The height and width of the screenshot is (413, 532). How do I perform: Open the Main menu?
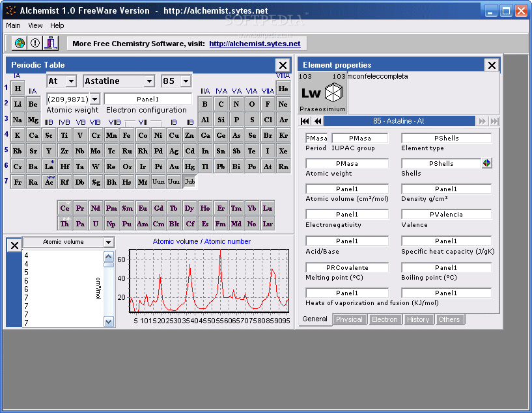tap(13, 25)
